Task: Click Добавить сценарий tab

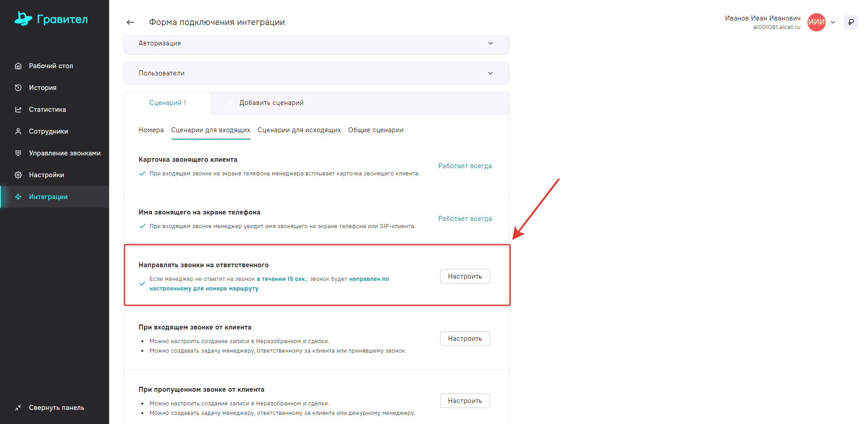Action: click(x=271, y=103)
